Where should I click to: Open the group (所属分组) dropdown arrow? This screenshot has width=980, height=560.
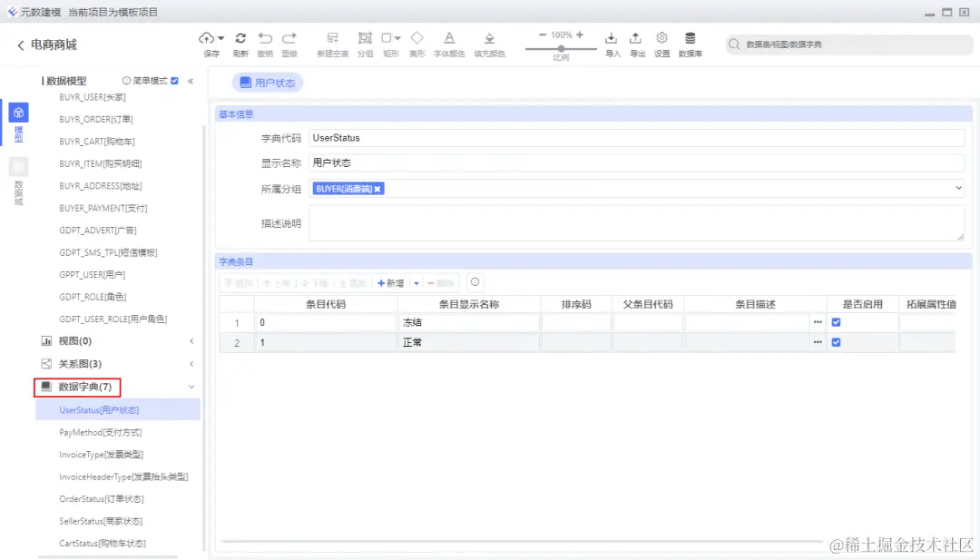[958, 188]
